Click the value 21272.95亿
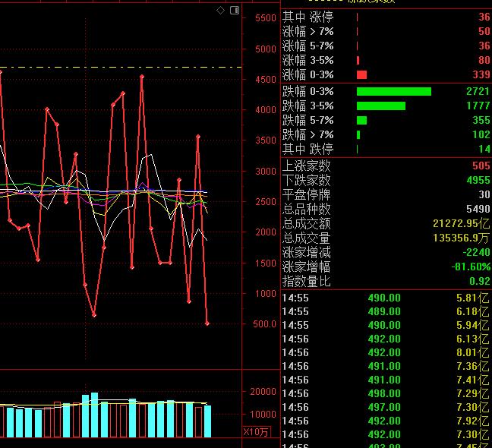The width and height of the screenshot is (492, 448). 462,223
